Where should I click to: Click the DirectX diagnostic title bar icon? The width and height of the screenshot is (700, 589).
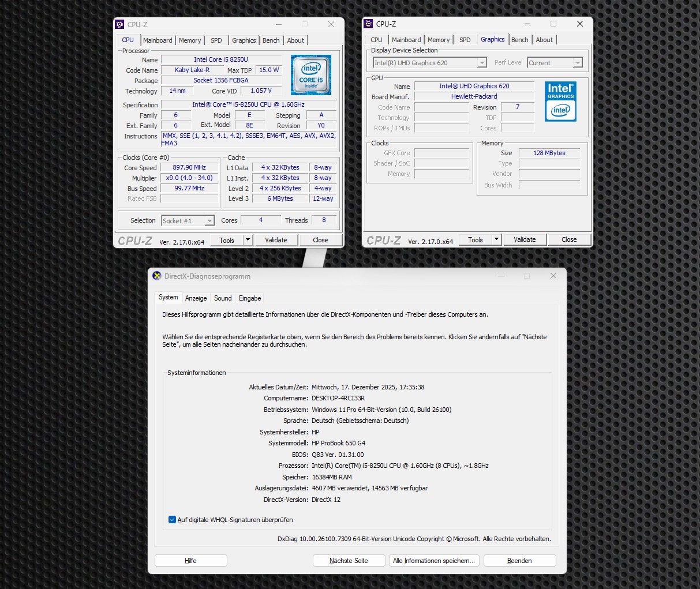point(157,276)
